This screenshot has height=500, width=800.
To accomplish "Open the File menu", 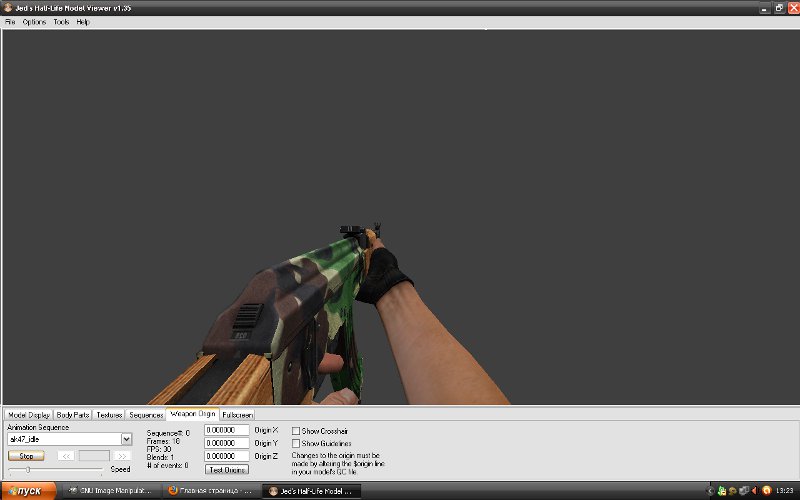I will [x=10, y=22].
